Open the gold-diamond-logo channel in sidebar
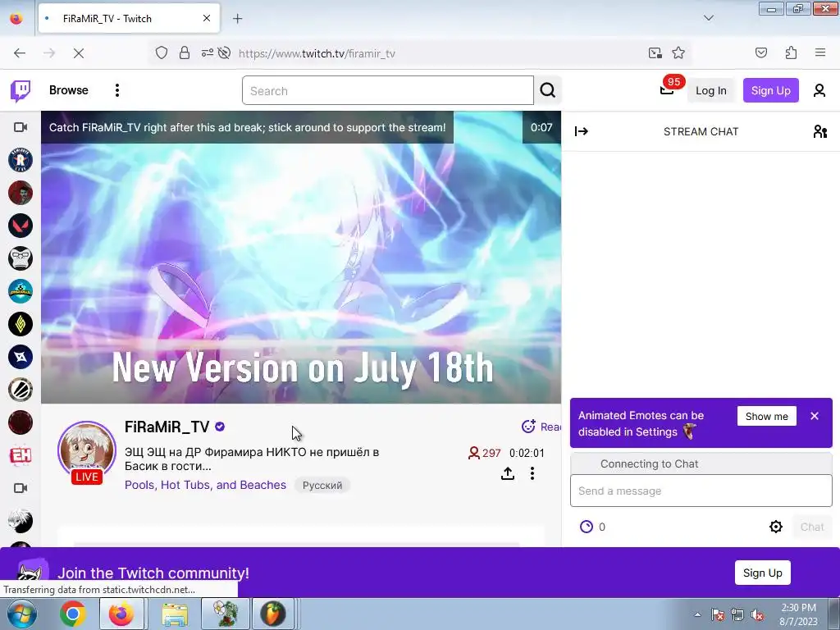 click(x=21, y=324)
